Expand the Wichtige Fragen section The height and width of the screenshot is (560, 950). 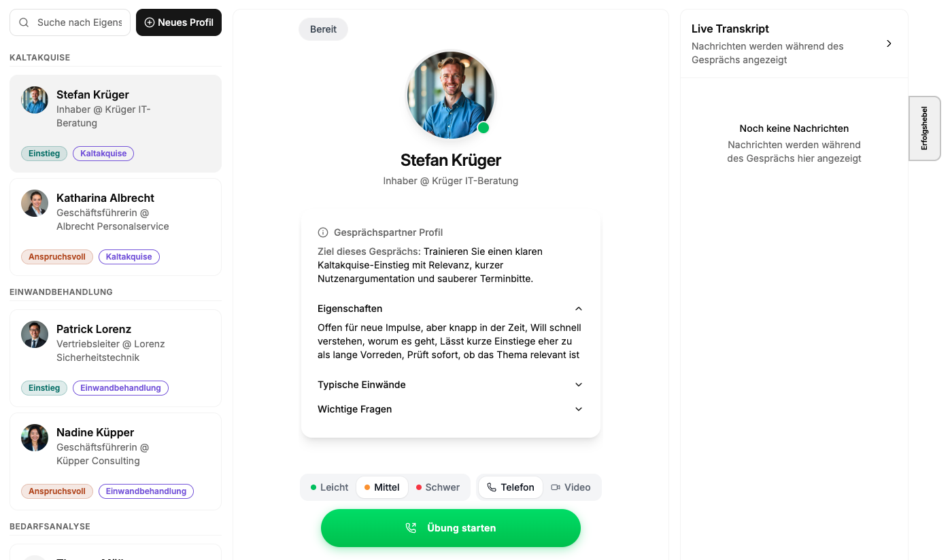pyautogui.click(x=579, y=409)
